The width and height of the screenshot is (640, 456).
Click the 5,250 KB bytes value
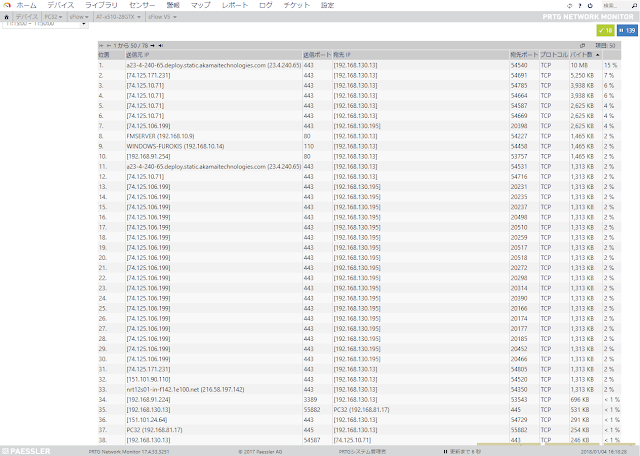click(x=582, y=76)
